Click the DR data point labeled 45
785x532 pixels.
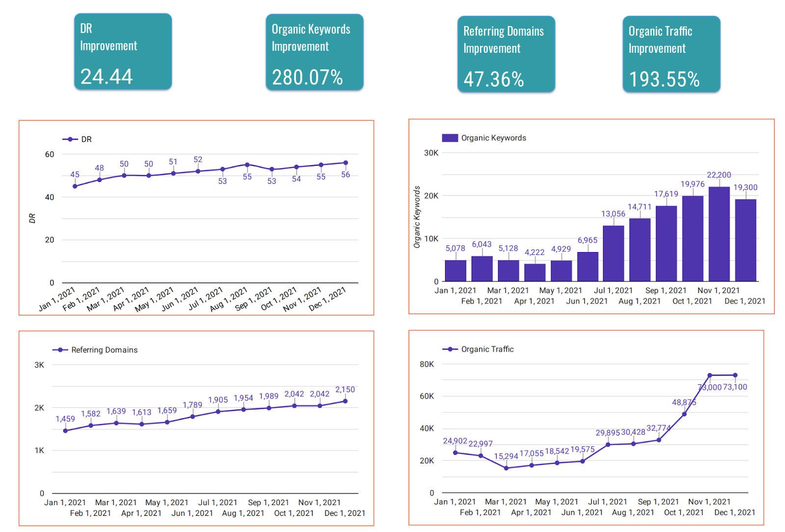tap(75, 186)
